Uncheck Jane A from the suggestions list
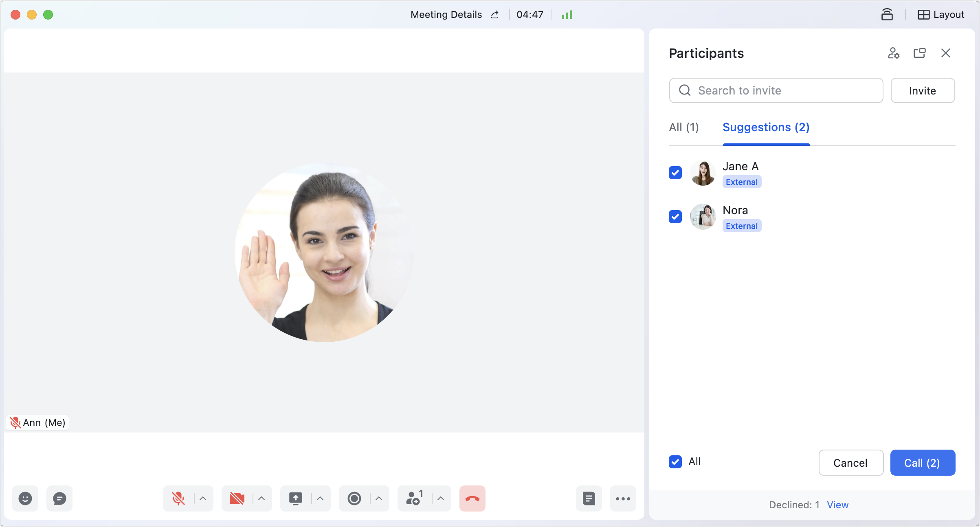 click(675, 173)
